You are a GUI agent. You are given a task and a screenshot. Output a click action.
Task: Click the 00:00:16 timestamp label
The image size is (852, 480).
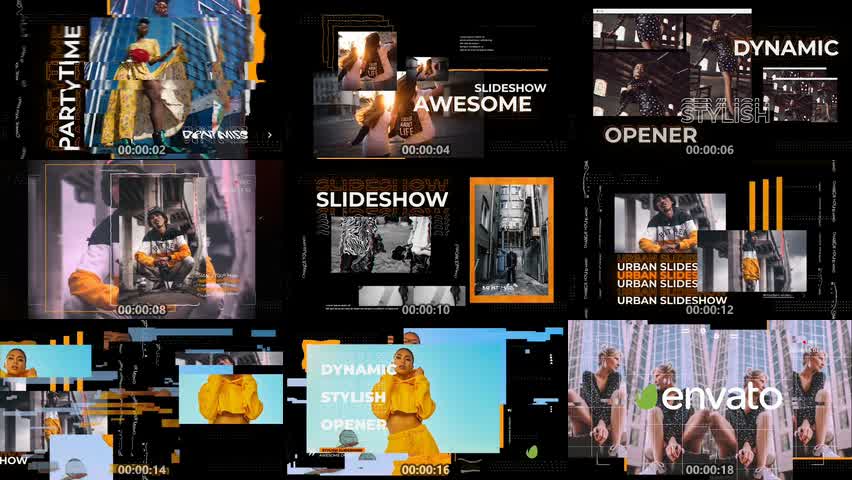pyautogui.click(x=426, y=470)
